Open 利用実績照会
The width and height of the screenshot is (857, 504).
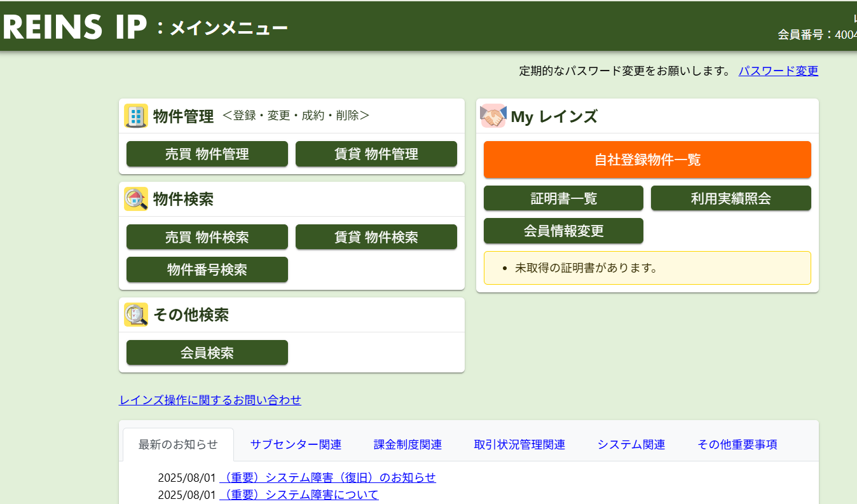[x=730, y=198]
